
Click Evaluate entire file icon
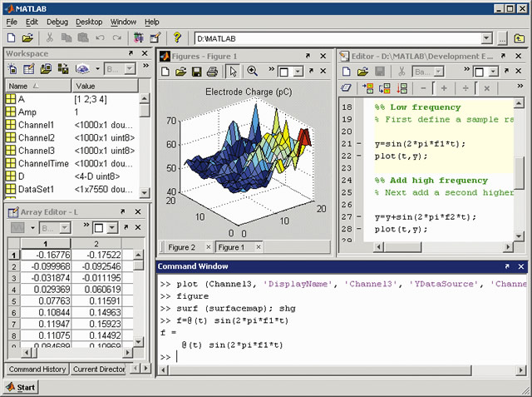[401, 88]
